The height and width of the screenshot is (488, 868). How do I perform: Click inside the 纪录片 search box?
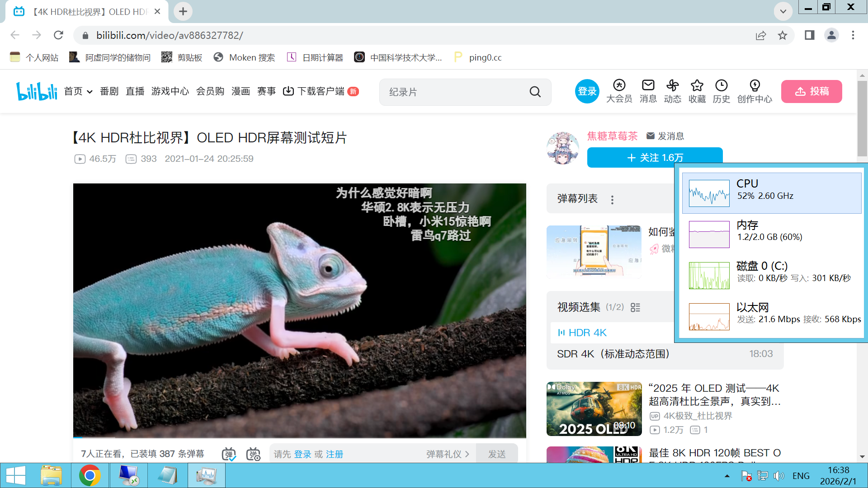point(452,92)
